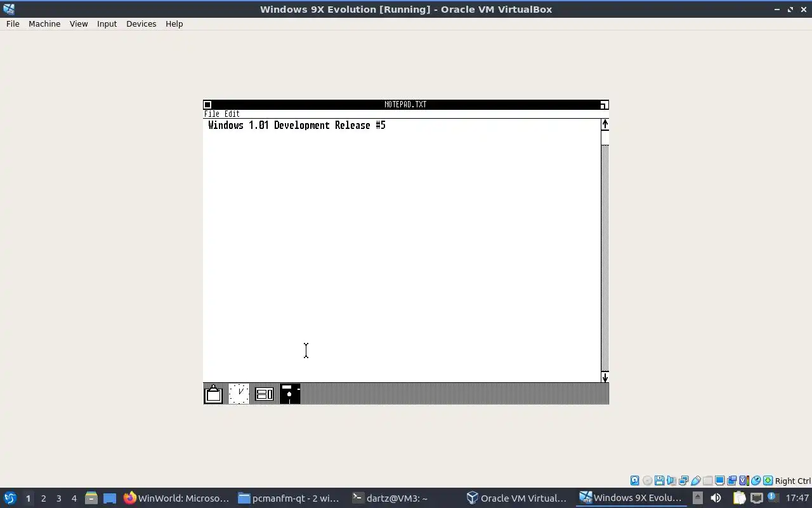The image size is (812, 508).
Task: Switch to virtual desktop 1
Action: click(28, 498)
